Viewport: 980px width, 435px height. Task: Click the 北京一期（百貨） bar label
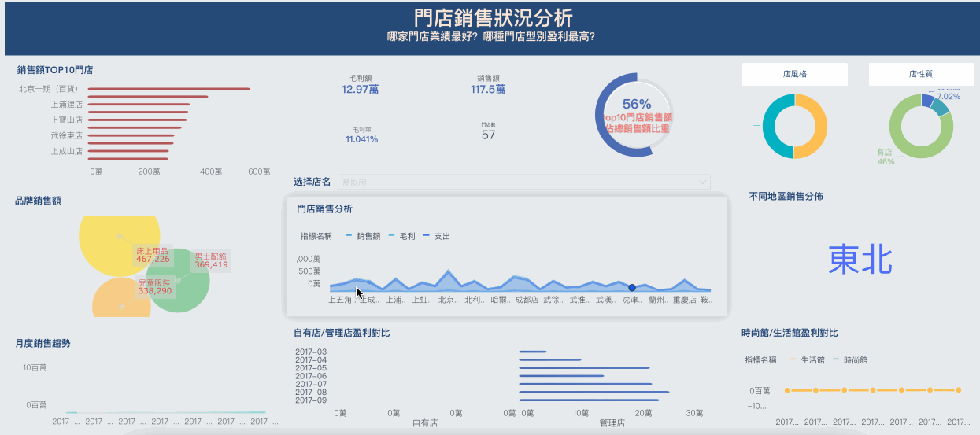click(x=50, y=89)
